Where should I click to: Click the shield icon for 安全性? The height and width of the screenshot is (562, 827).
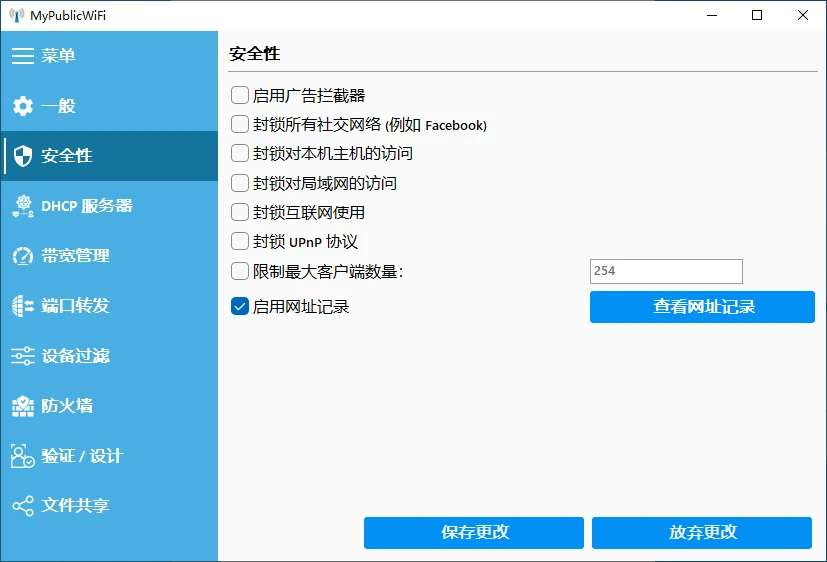22,156
